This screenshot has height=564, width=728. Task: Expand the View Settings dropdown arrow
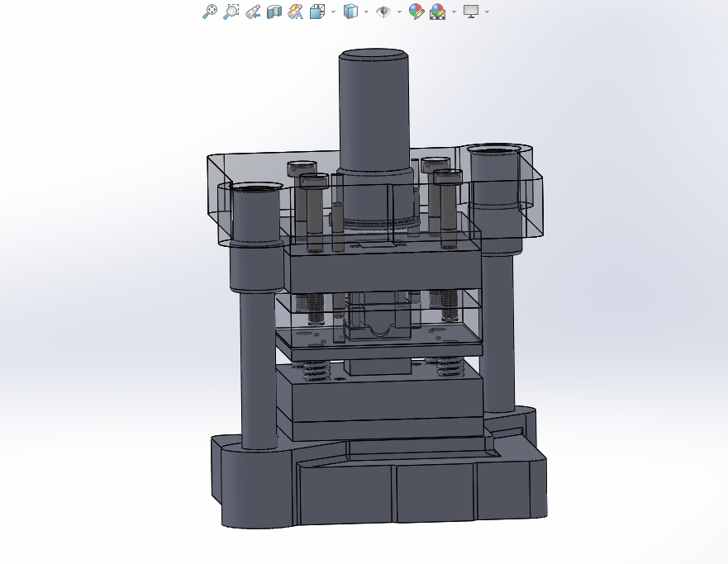pyautogui.click(x=487, y=12)
